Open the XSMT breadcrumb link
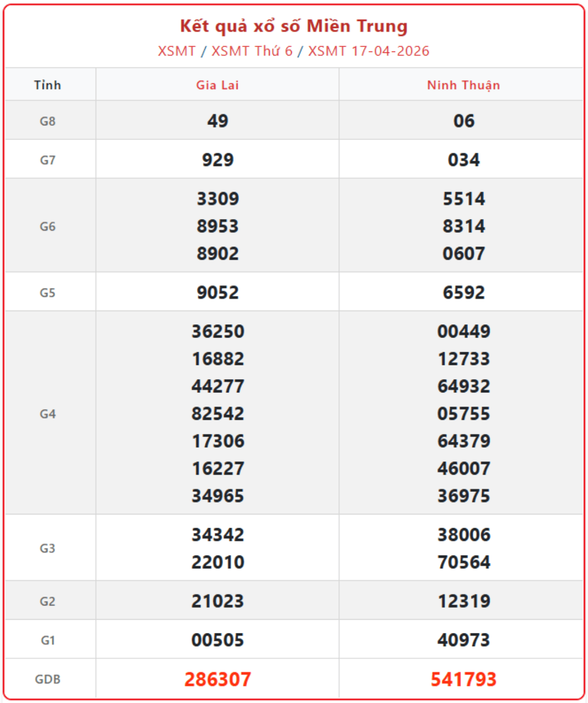The image size is (588, 703). point(176,51)
